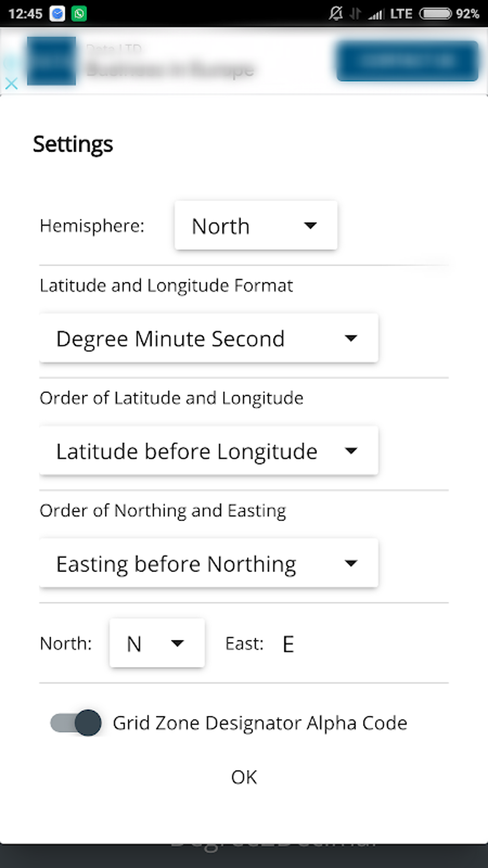
Task: Open the blurred ad thumbnail image
Action: [51, 61]
